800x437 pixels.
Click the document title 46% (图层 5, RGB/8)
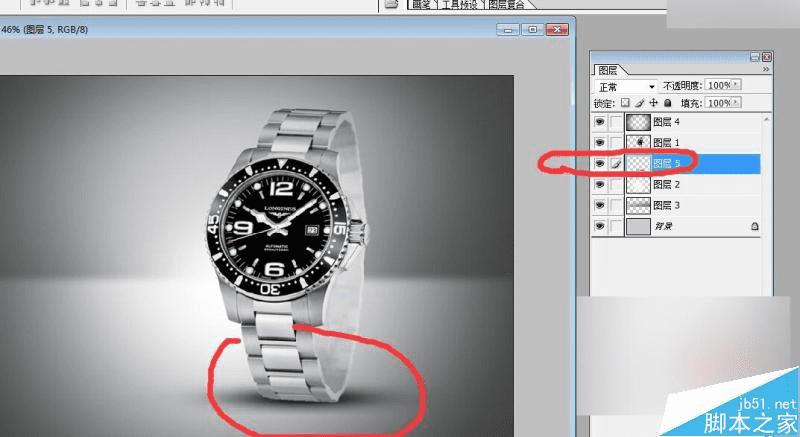point(45,30)
